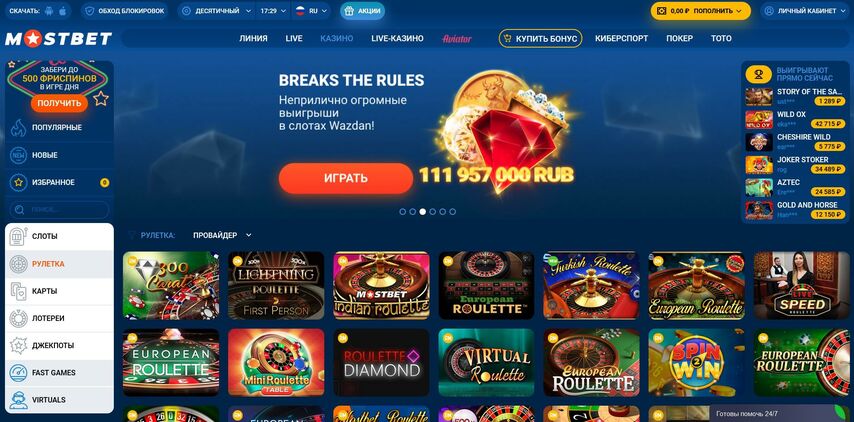This screenshot has height=422, width=854.
Task: Click the Купить бонус button
Action: pos(540,39)
